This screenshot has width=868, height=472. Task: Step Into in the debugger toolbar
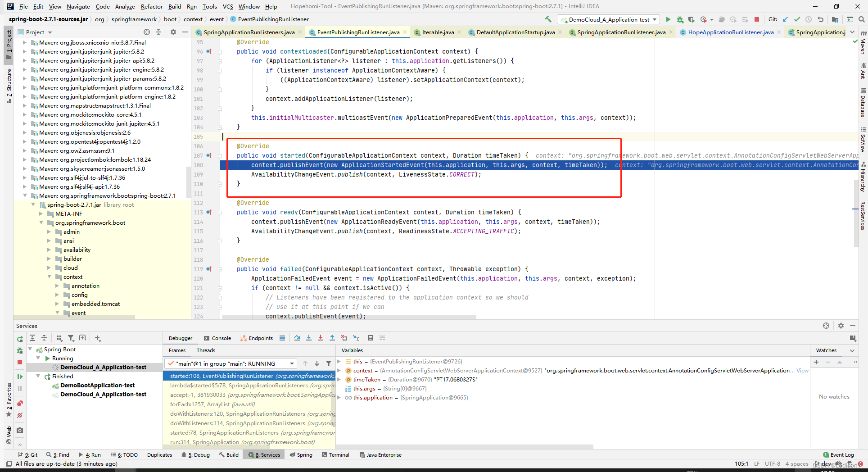(x=308, y=338)
